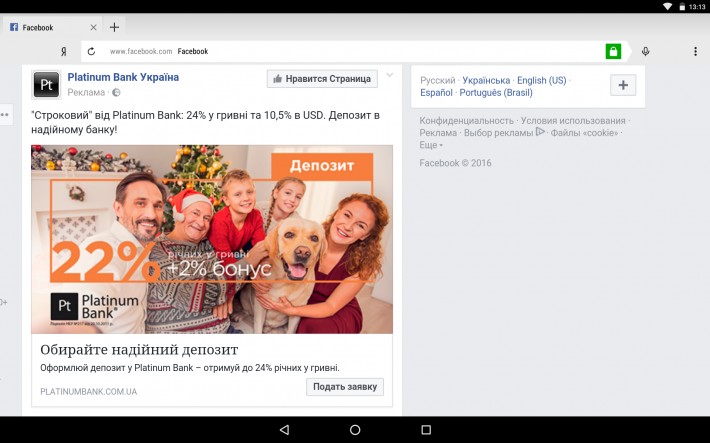Open the Реклама footer link
The width and height of the screenshot is (710, 443).
pos(438,133)
